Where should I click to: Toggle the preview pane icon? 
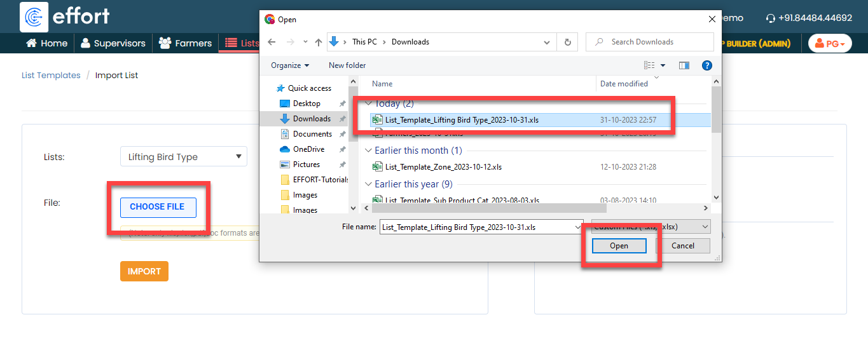pyautogui.click(x=684, y=65)
